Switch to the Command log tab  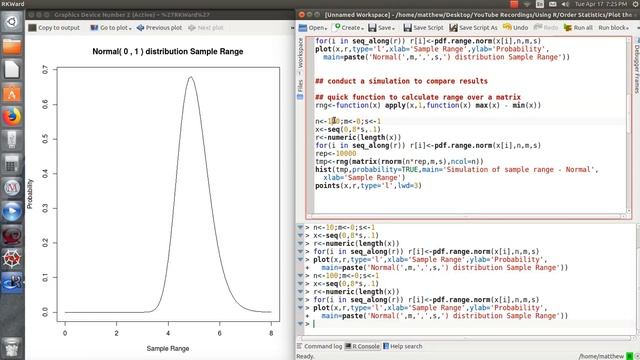click(x=320, y=346)
